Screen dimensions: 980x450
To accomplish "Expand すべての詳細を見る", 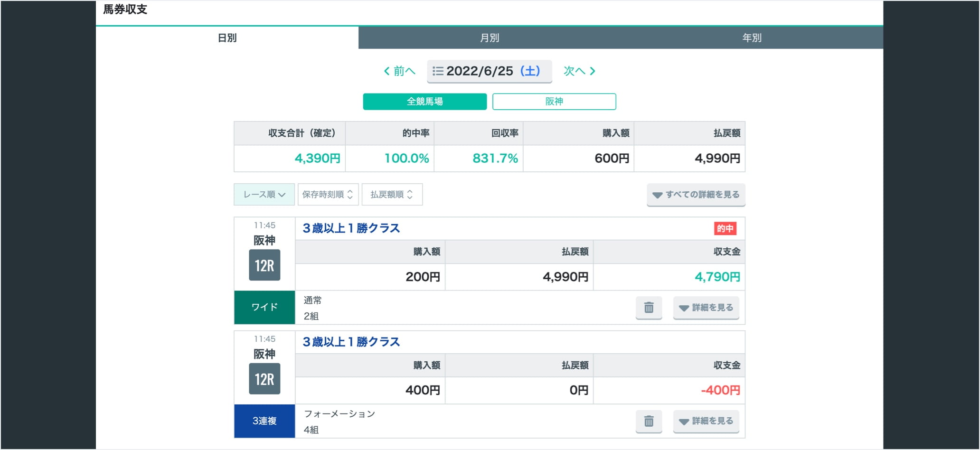I will (x=696, y=195).
